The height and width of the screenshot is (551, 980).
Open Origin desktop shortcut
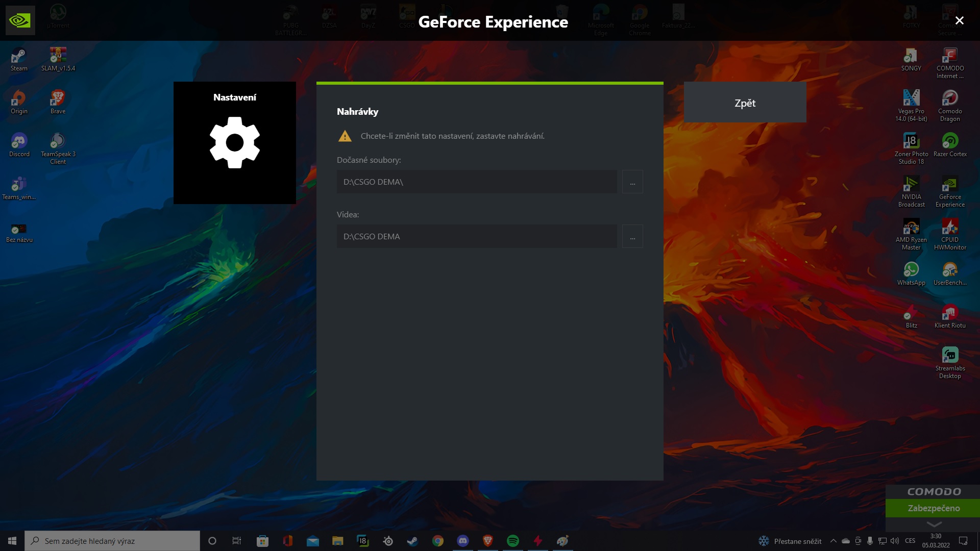[19, 102]
